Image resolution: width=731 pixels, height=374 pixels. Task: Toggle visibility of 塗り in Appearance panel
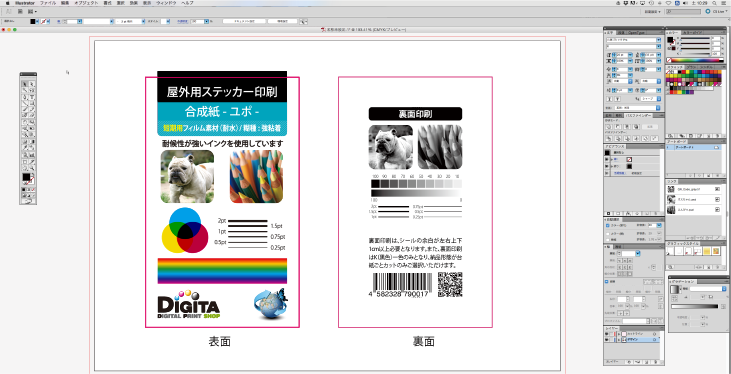tap(607, 166)
